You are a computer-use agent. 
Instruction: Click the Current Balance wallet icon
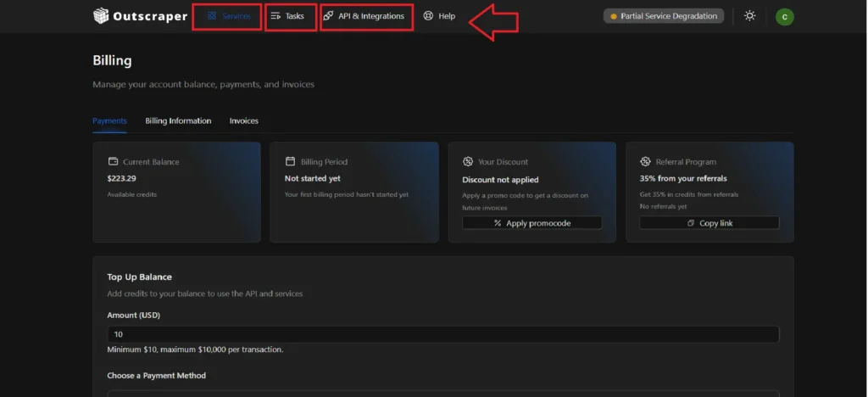coord(113,161)
